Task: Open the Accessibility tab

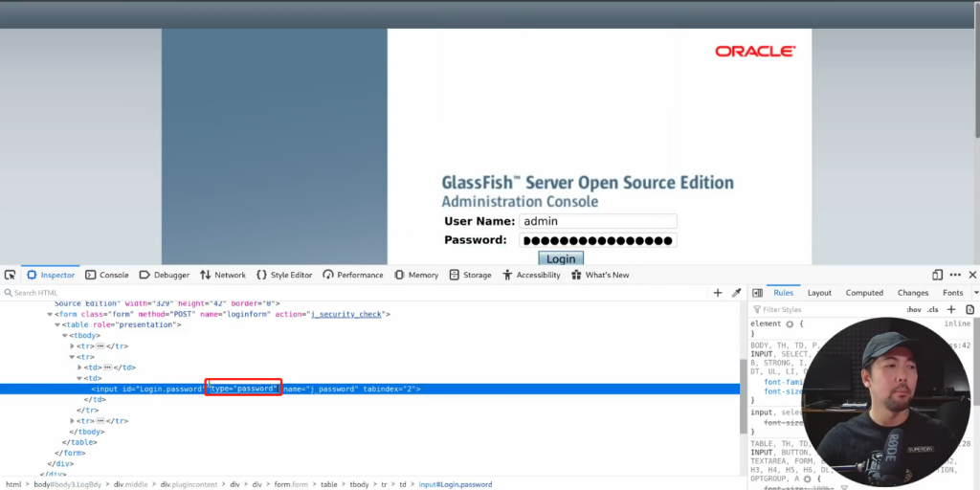Action: [531, 275]
